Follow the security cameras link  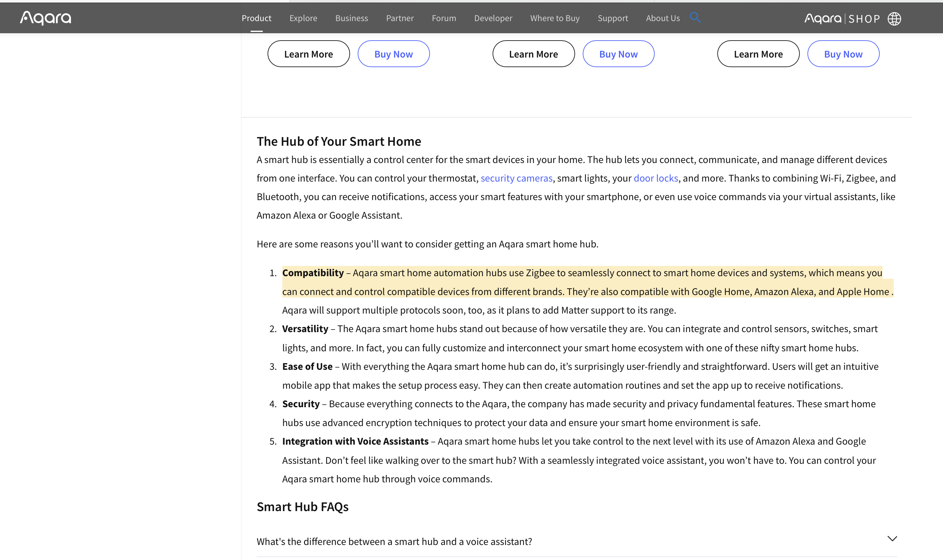click(x=516, y=178)
